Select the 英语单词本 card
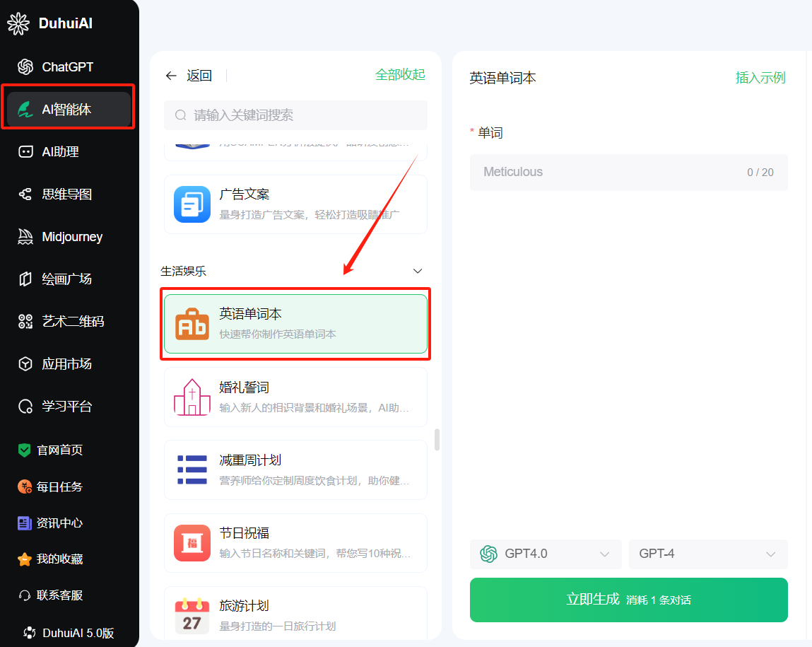 coord(295,324)
